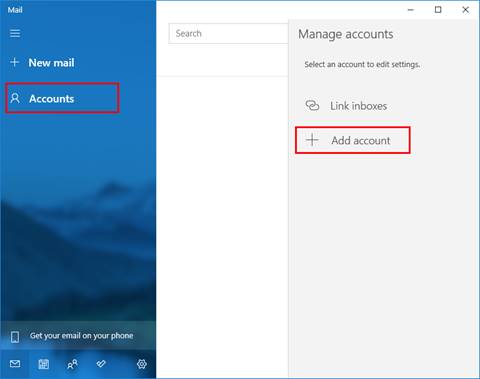Open Get your email on your phone
This screenshot has width=480, height=379.
[x=82, y=336]
